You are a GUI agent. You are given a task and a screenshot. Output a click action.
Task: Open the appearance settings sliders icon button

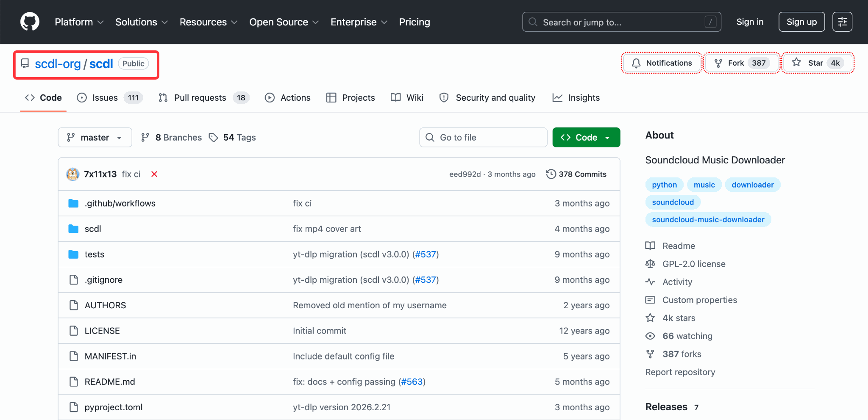point(842,22)
